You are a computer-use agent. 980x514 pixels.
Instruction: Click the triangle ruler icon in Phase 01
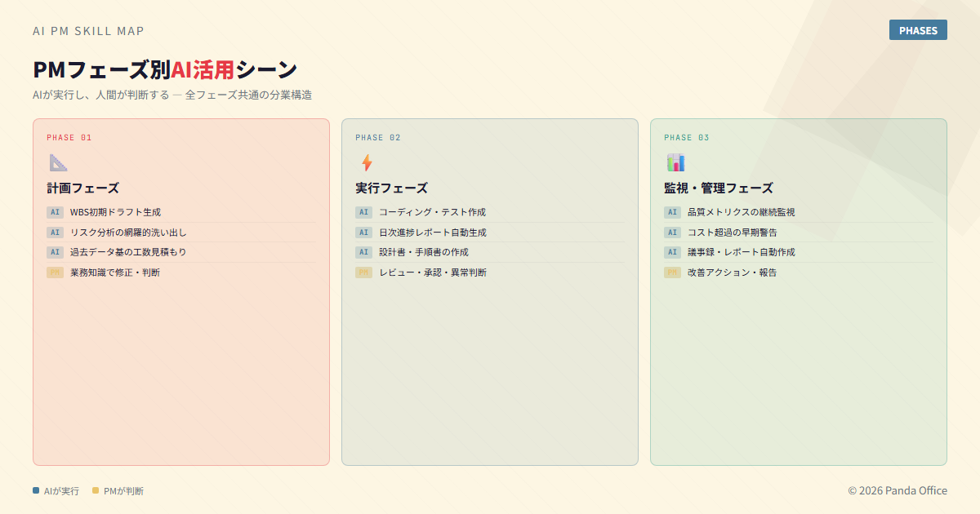58,162
